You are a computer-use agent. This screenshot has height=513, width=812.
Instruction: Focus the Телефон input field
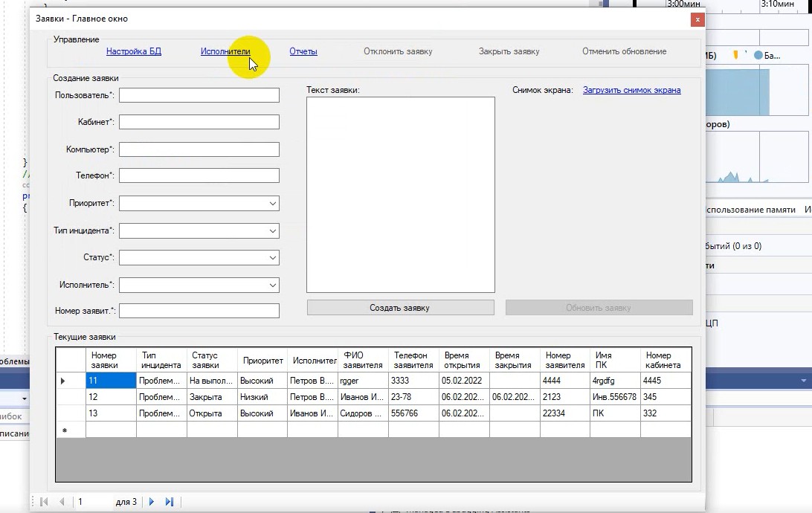point(199,175)
